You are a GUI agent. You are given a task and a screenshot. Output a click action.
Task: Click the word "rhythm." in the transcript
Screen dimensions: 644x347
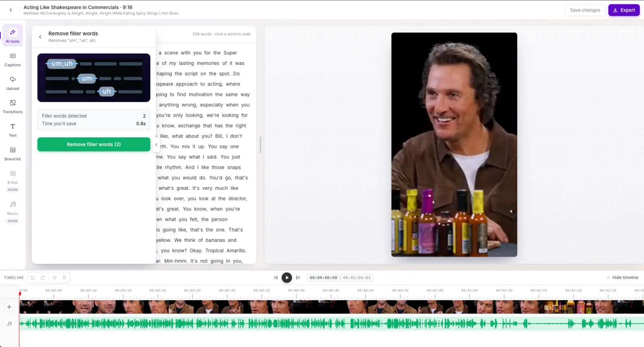pyautogui.click(x=173, y=168)
